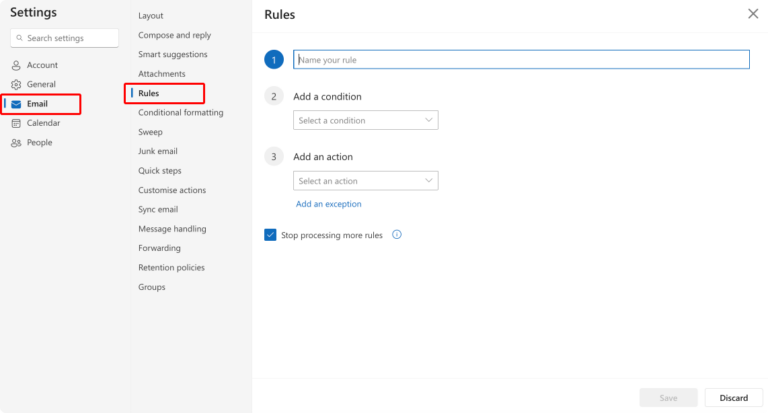Click the info icon beside Stop processing
768x413 pixels.
[x=397, y=235]
